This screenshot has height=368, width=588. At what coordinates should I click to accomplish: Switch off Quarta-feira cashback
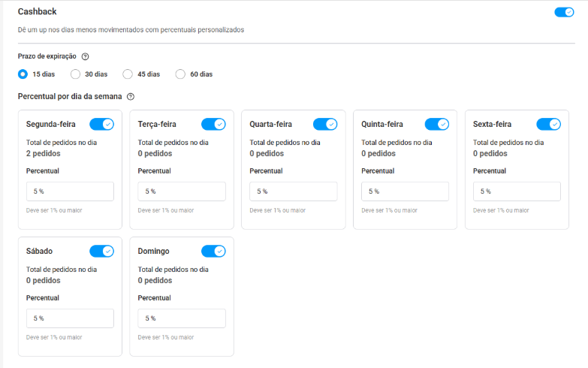325,125
